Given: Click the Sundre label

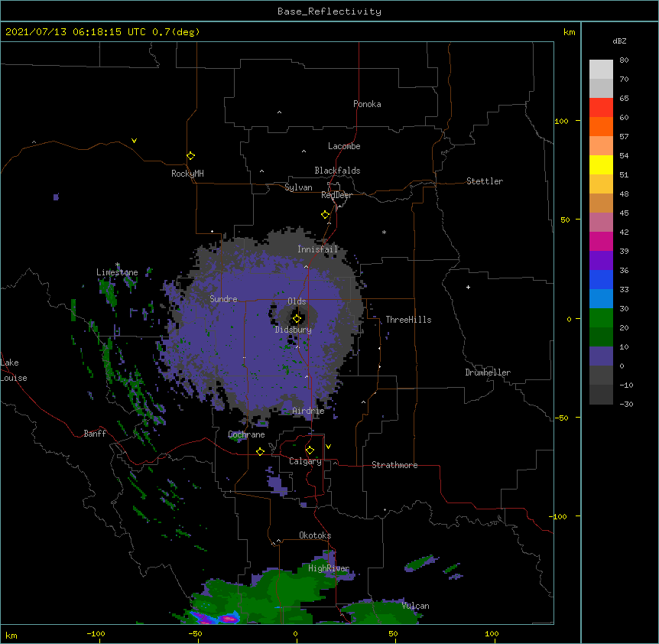Looking at the screenshot, I should pos(223,299).
